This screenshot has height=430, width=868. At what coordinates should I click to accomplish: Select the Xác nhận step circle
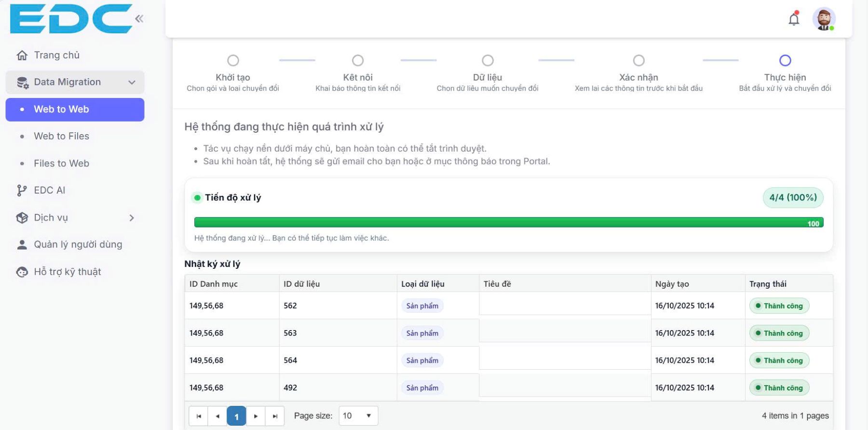638,60
